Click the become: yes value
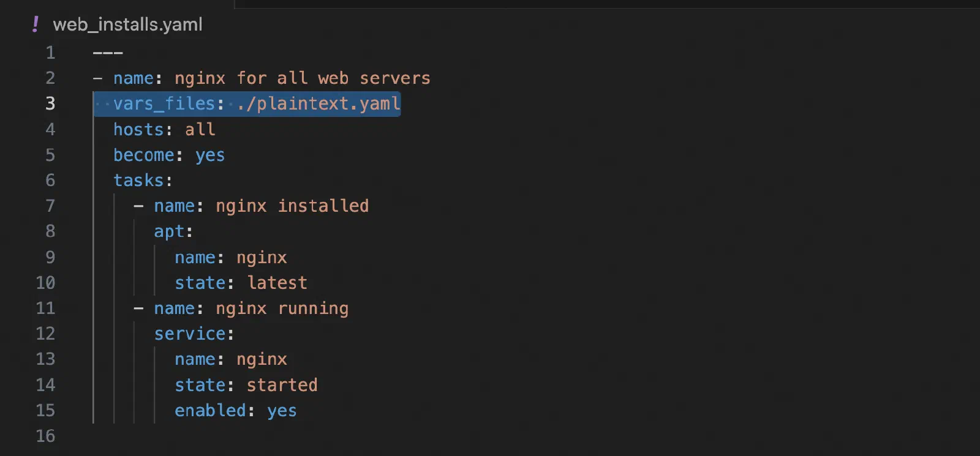 (x=210, y=155)
